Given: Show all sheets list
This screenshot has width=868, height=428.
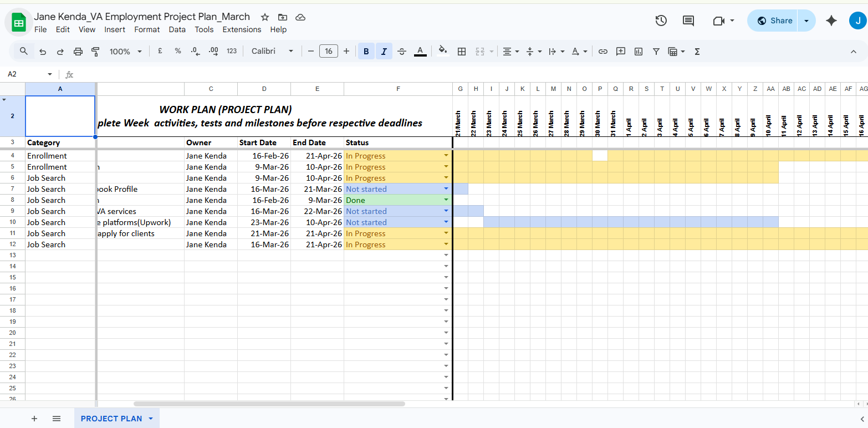Looking at the screenshot, I should (x=57, y=419).
